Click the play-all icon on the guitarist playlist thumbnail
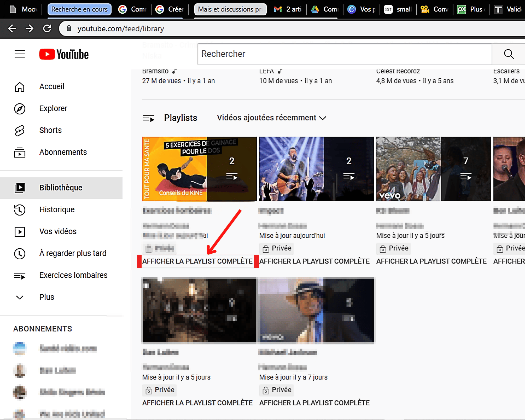 [349, 177]
